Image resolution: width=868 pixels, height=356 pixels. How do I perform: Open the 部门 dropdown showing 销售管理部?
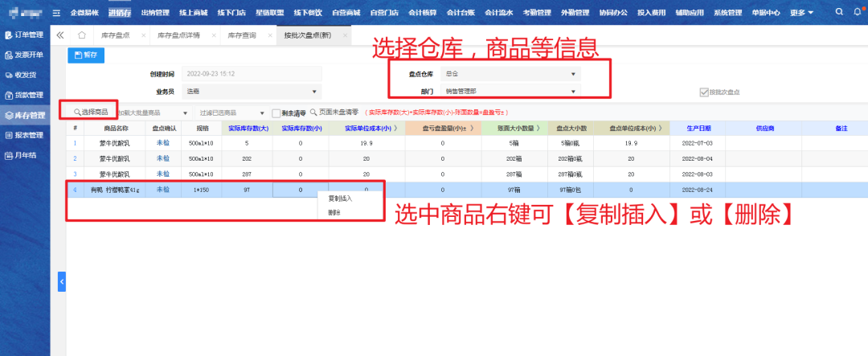510,92
